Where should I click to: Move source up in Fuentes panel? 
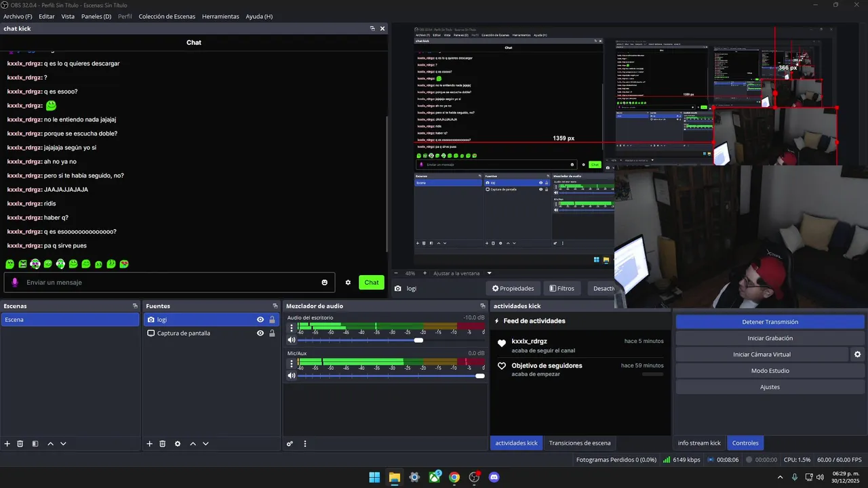coord(193,444)
